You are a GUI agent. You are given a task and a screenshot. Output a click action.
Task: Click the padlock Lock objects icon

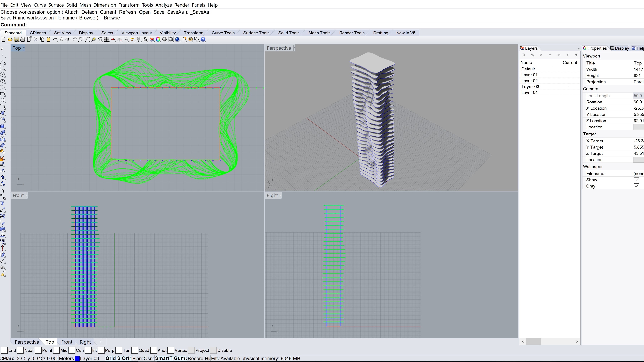[x=145, y=39]
